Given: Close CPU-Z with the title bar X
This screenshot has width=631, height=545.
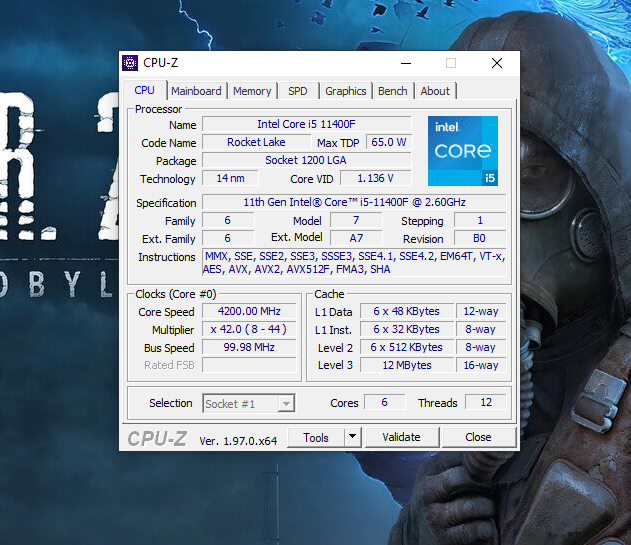Looking at the screenshot, I should point(497,63).
